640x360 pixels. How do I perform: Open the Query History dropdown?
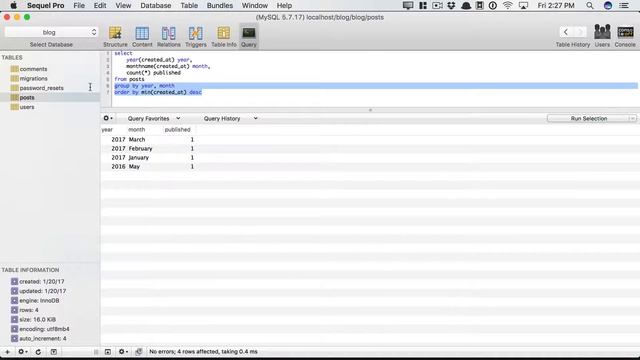(x=230, y=118)
